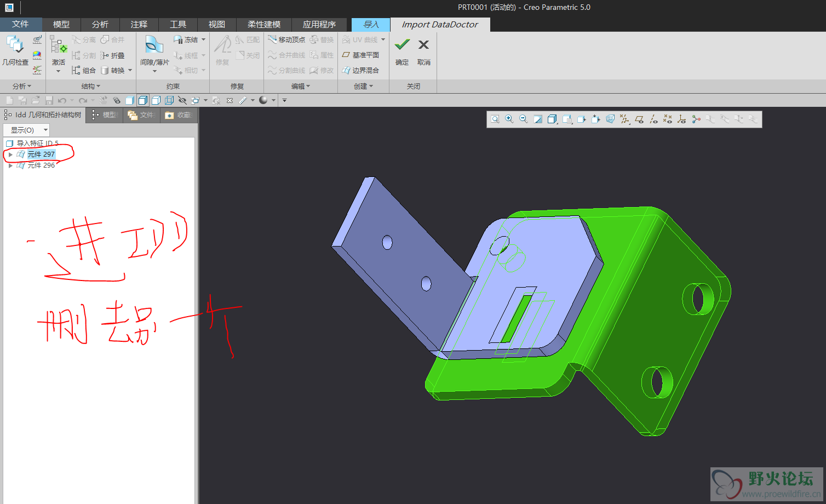Expand the 元件 296 tree node
The width and height of the screenshot is (826, 504).
pos(10,165)
